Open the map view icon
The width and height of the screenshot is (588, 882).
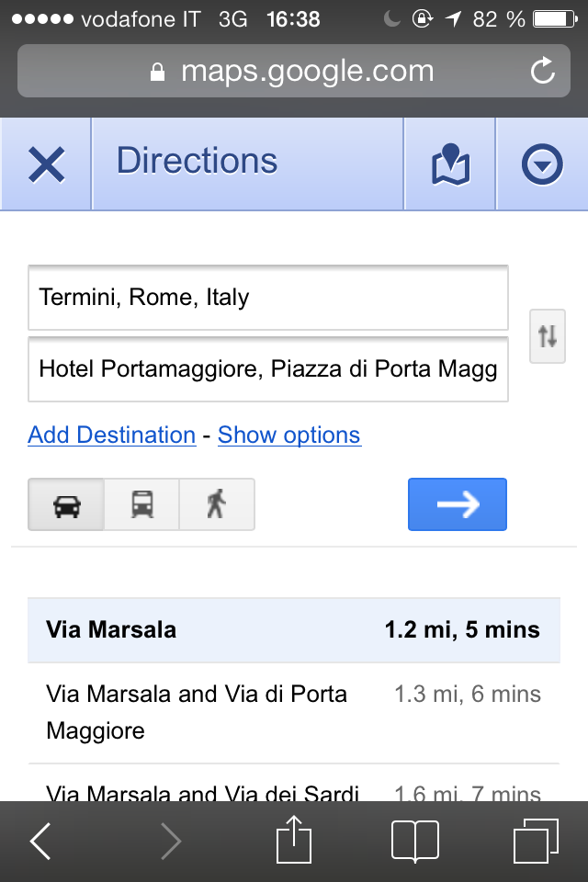pyautogui.click(x=450, y=164)
